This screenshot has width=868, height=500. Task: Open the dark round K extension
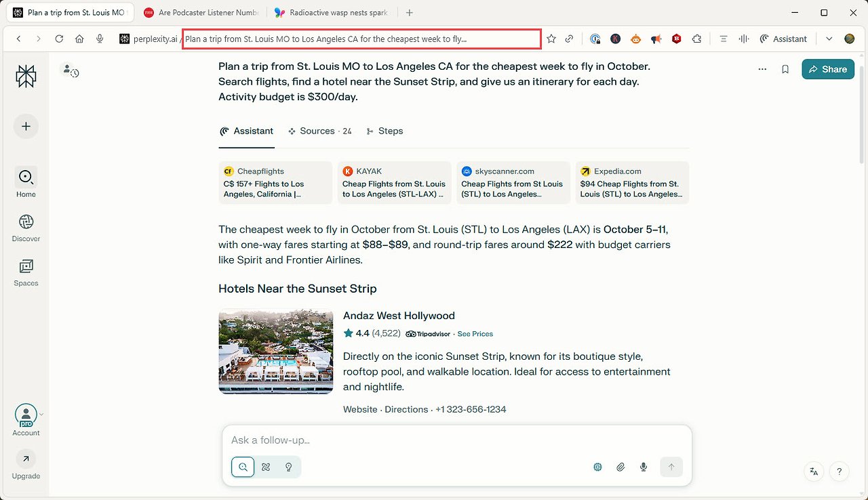tap(615, 39)
